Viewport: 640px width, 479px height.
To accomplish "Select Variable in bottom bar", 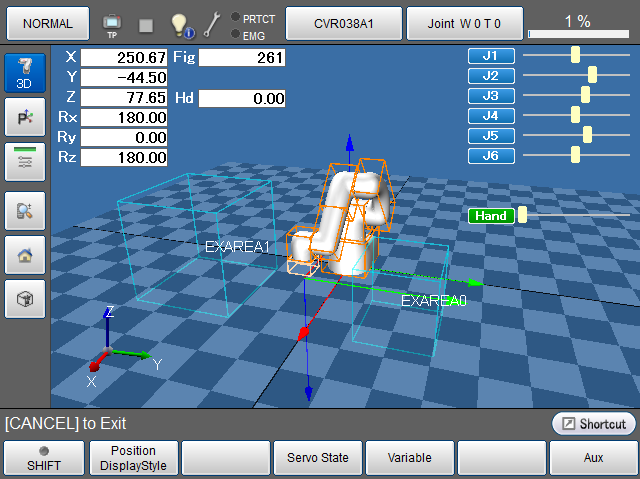I will [x=410, y=458].
